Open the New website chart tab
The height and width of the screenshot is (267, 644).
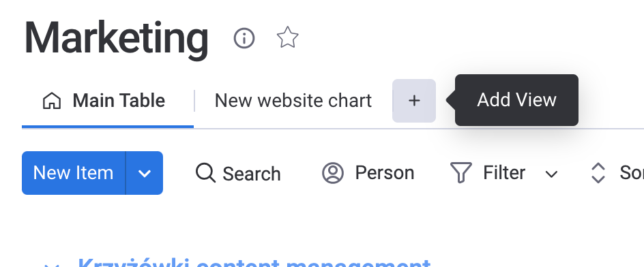293,101
